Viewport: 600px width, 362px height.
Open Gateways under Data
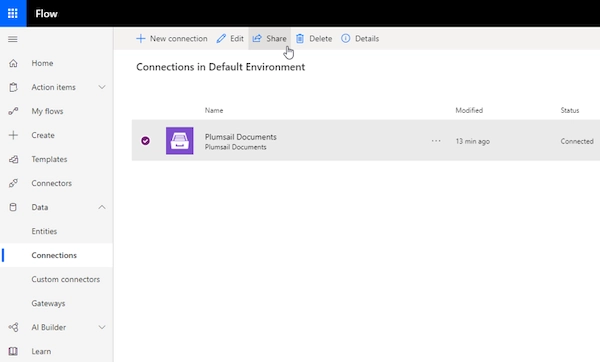click(x=48, y=303)
